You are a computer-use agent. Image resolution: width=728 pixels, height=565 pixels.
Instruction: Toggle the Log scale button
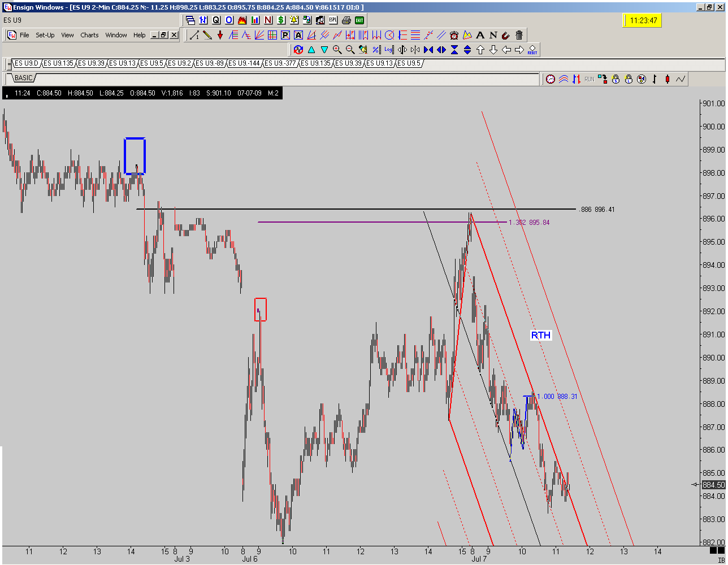(389, 50)
